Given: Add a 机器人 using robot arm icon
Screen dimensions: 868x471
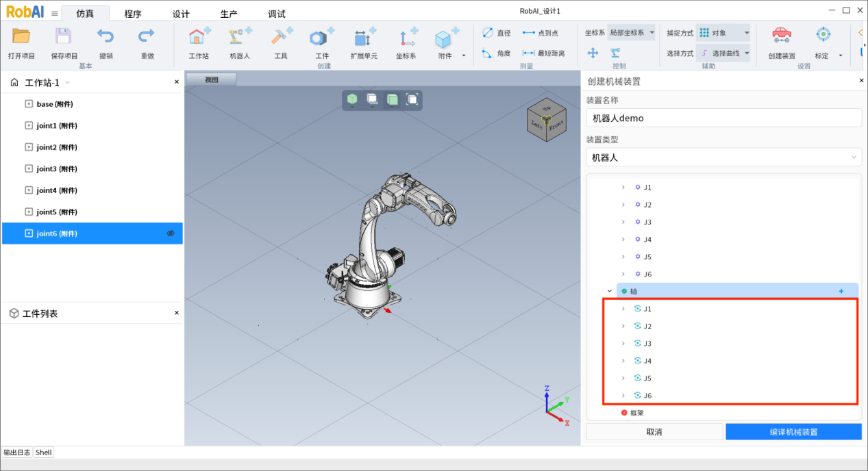Looking at the screenshot, I should pos(240,36).
